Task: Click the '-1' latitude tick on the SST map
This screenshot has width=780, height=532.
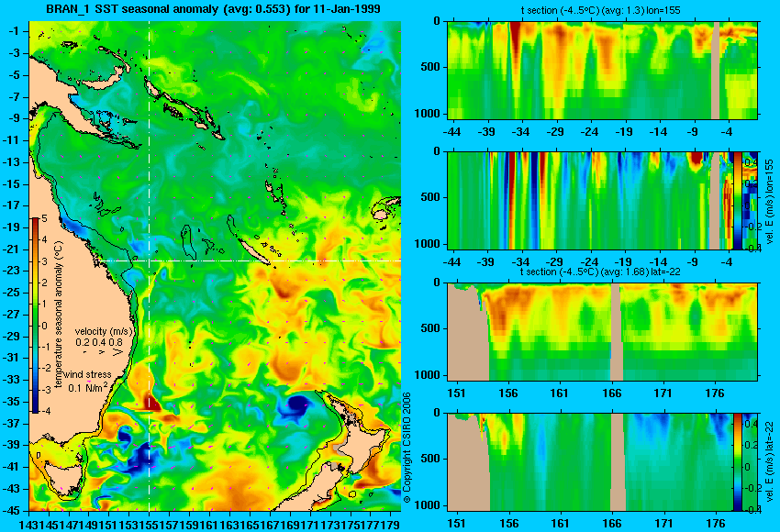Action: coord(14,31)
